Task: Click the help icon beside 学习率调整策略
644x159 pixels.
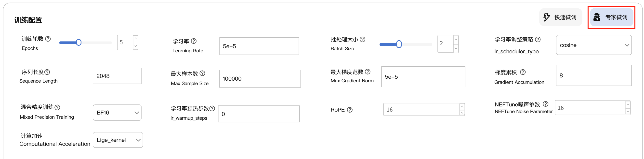Action: click(x=538, y=39)
